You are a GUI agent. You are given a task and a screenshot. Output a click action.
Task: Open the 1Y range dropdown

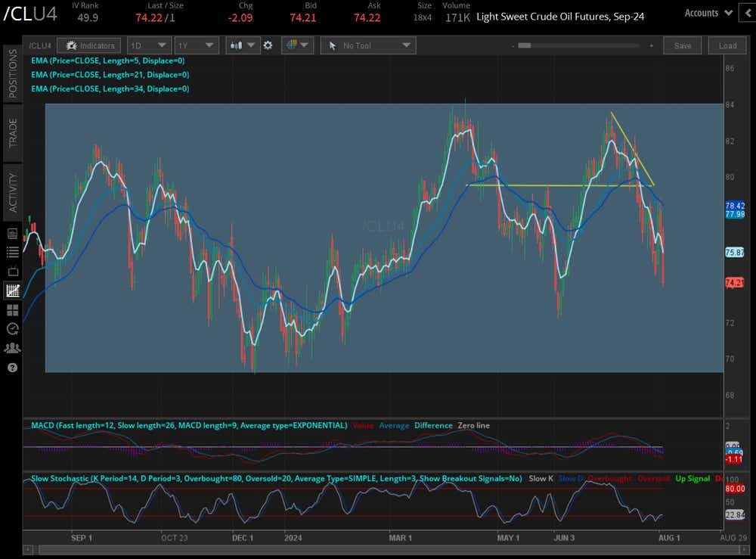pos(195,45)
